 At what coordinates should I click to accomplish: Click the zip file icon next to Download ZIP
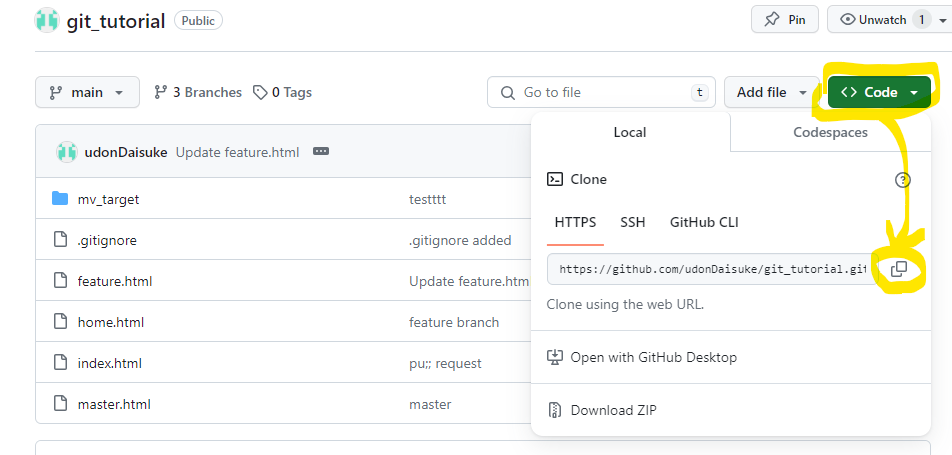[555, 410]
